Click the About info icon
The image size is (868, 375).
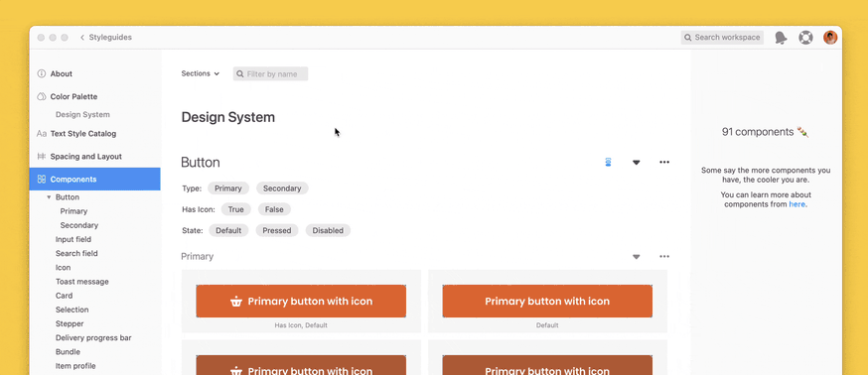(42, 73)
